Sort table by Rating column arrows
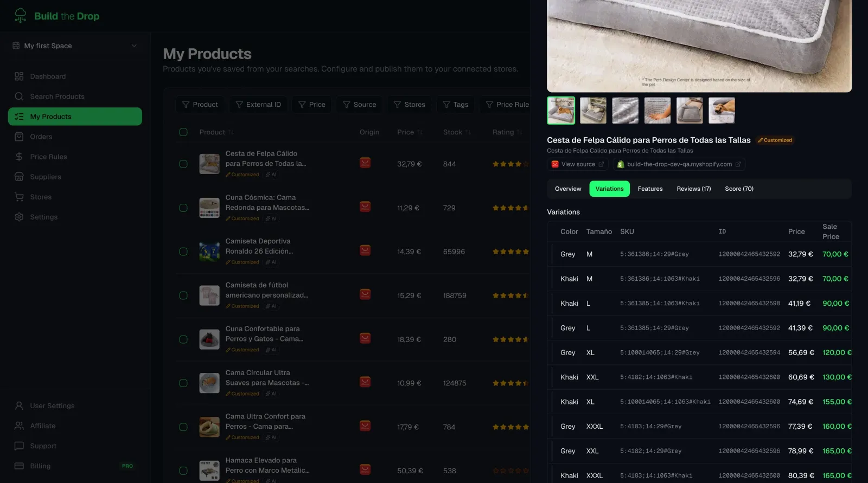Viewport: 868px width, 483px height. pos(520,132)
